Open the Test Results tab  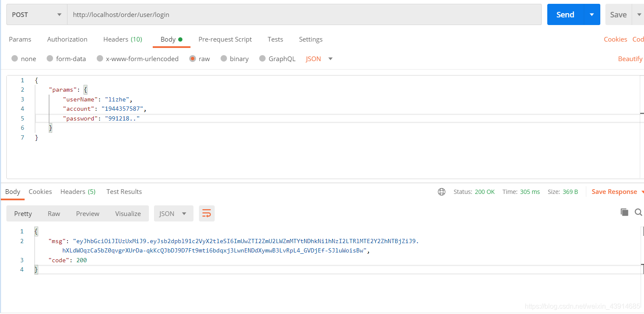(124, 191)
